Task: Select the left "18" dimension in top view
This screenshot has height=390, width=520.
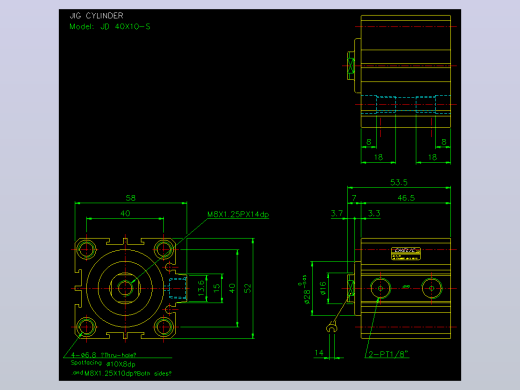Action: 378,157
